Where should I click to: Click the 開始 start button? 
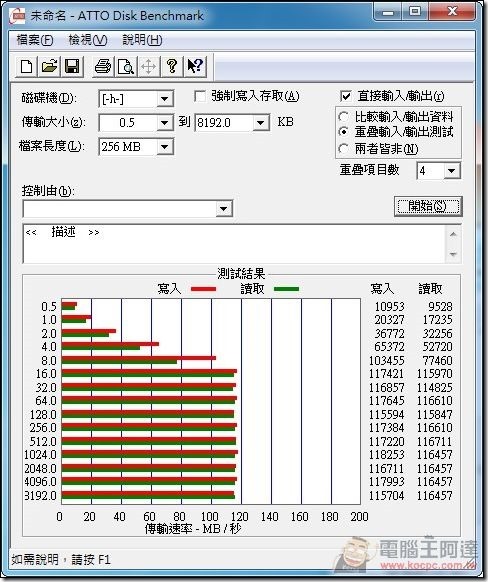(x=428, y=206)
